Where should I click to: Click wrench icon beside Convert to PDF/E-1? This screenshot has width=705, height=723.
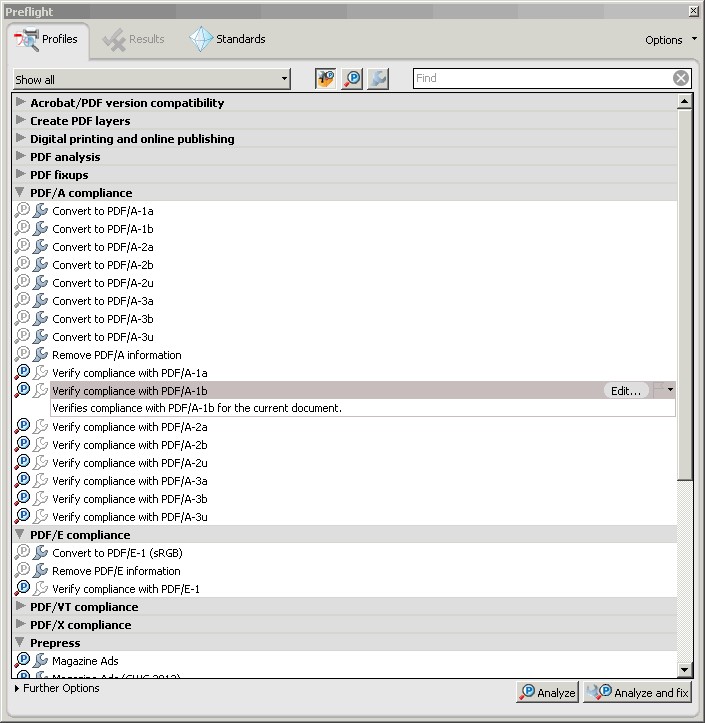point(41,552)
